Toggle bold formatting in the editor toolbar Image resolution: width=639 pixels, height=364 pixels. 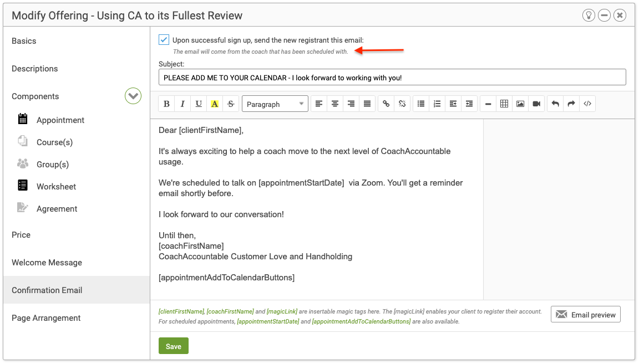(x=166, y=104)
